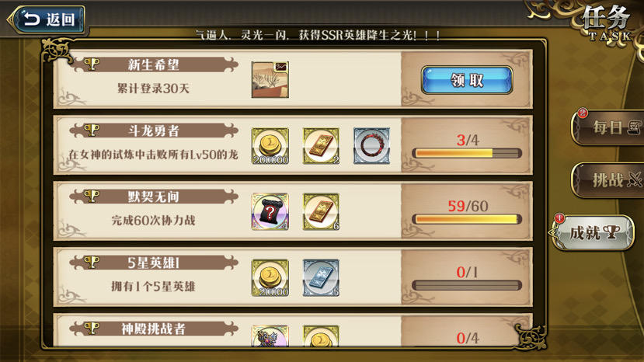Screen dimensions: 644x362
Task: Tap the landscape picture reward for 新生希望
Action: point(270,80)
